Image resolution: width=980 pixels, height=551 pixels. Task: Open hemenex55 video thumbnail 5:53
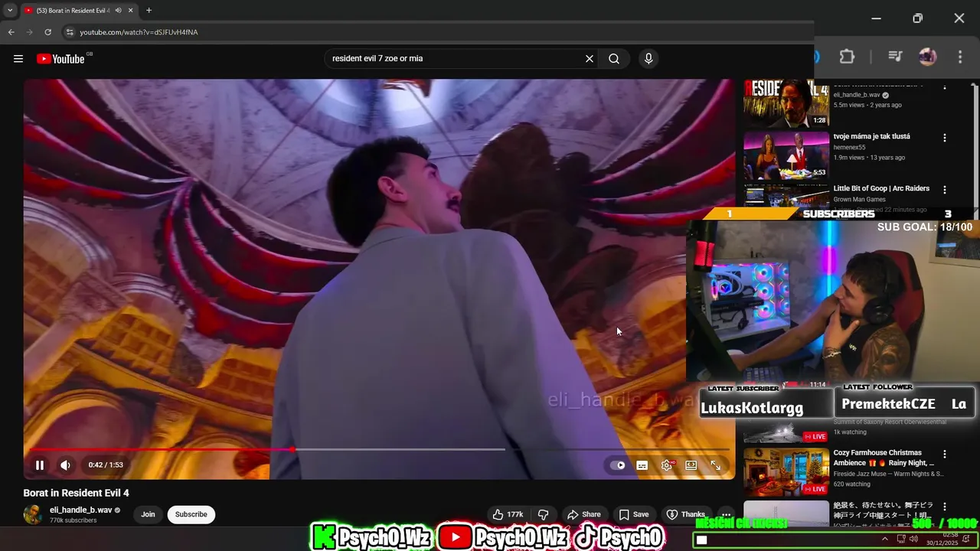coord(786,155)
